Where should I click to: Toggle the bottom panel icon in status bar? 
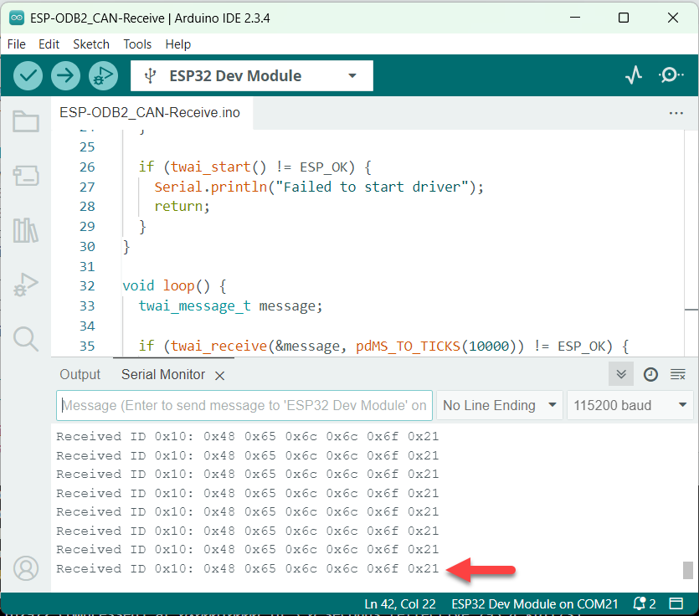(676, 603)
